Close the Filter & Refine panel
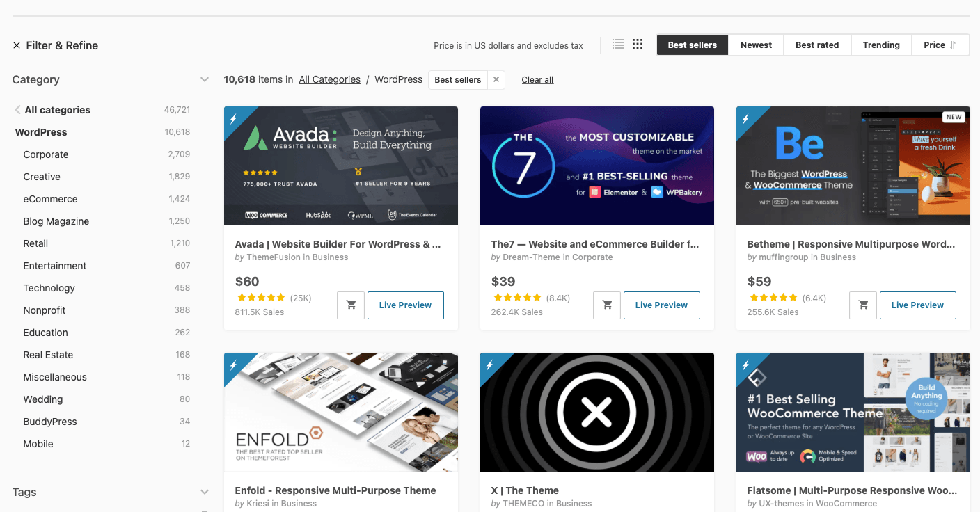Image resolution: width=980 pixels, height=512 pixels. 17,45
